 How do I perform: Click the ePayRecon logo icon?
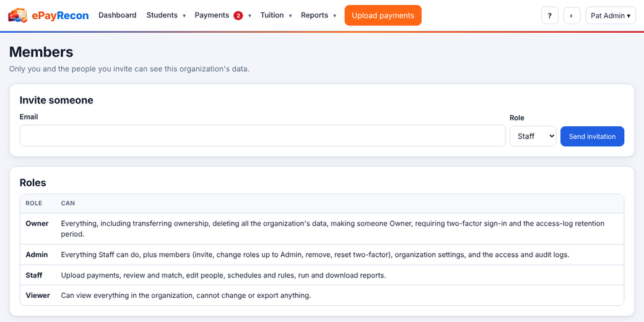click(x=18, y=15)
